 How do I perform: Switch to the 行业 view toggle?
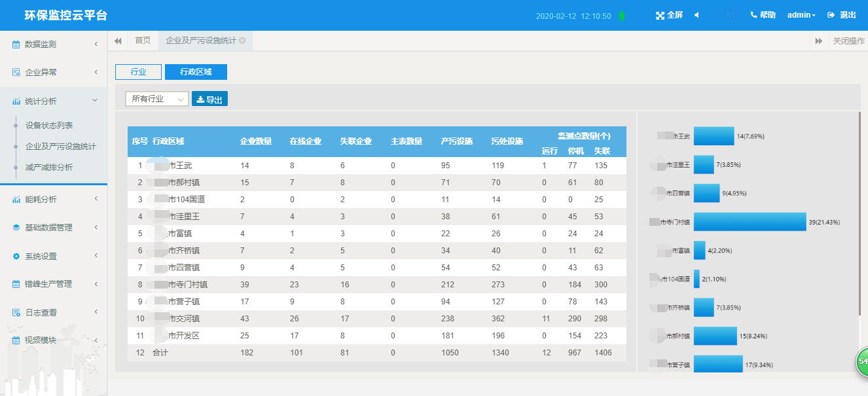click(138, 72)
